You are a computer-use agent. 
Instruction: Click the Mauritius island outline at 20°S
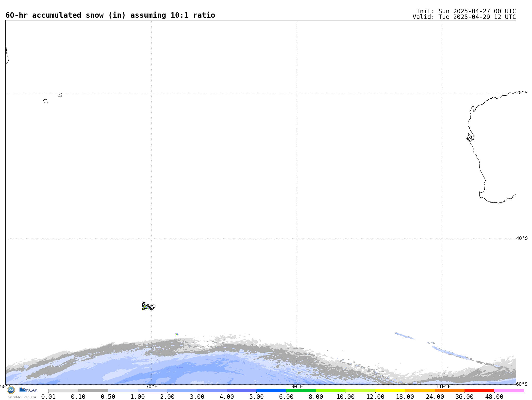60,95
